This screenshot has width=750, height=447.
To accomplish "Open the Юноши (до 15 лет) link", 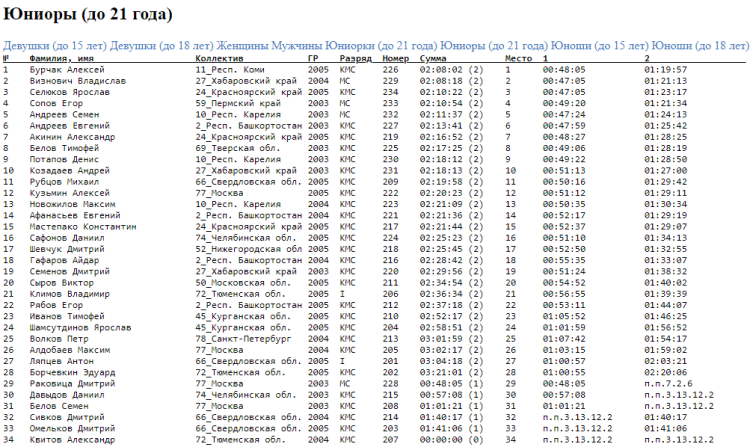I will [x=599, y=46].
